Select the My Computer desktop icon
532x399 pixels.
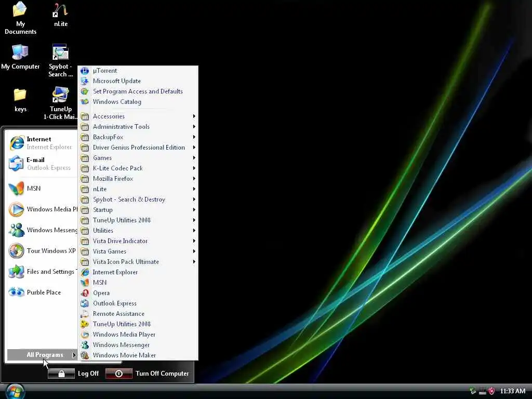coord(20,57)
